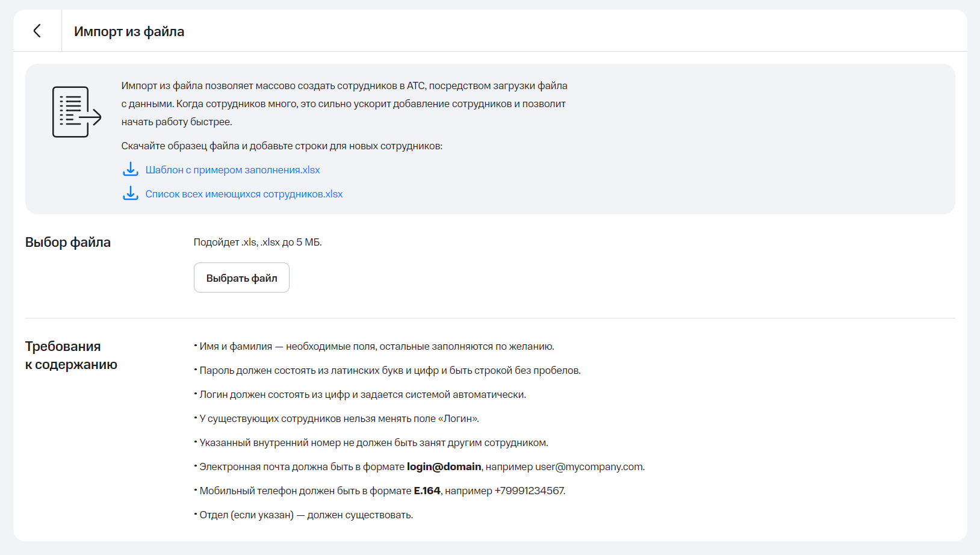Open the Шаблон с примером заполнения.xlsx link
This screenshot has height=555, width=980.
(x=232, y=170)
